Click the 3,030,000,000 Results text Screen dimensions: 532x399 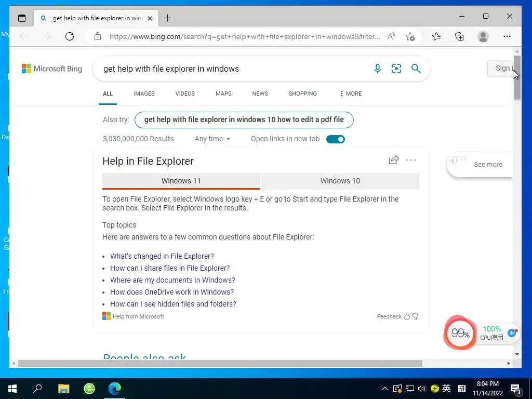click(x=138, y=139)
